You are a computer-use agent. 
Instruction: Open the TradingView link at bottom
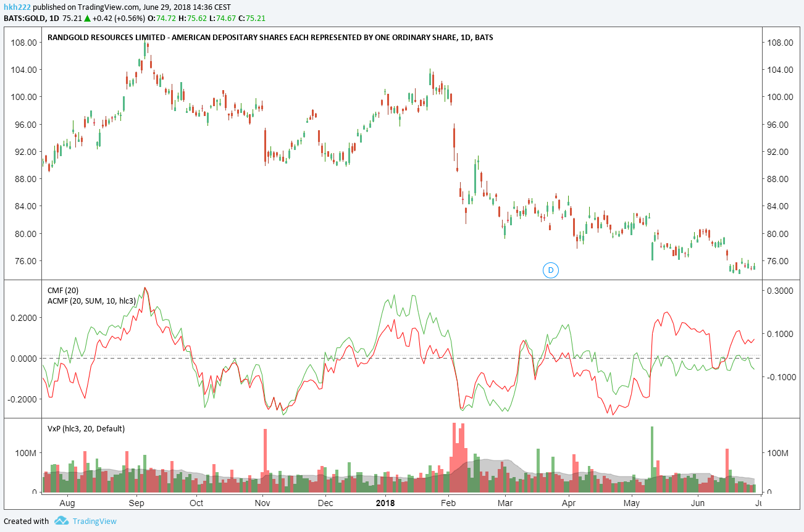tap(94, 521)
